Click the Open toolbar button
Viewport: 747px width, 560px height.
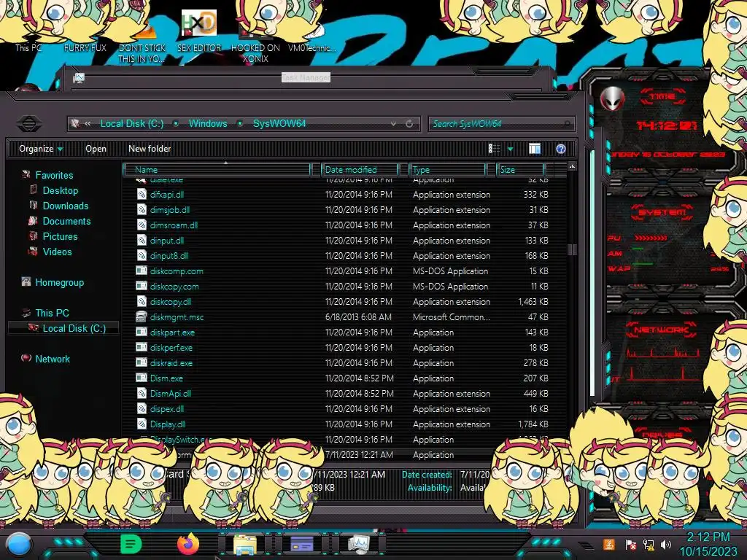point(96,149)
